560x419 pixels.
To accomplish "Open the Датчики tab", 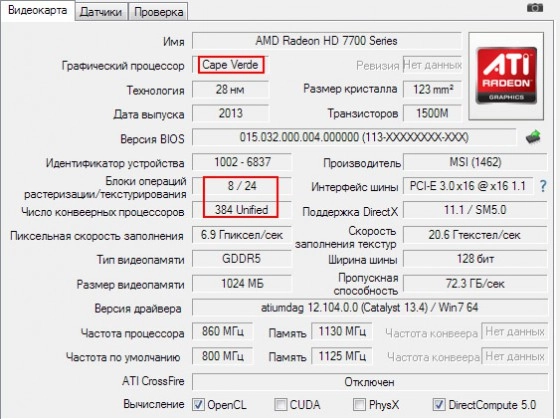I will [101, 12].
